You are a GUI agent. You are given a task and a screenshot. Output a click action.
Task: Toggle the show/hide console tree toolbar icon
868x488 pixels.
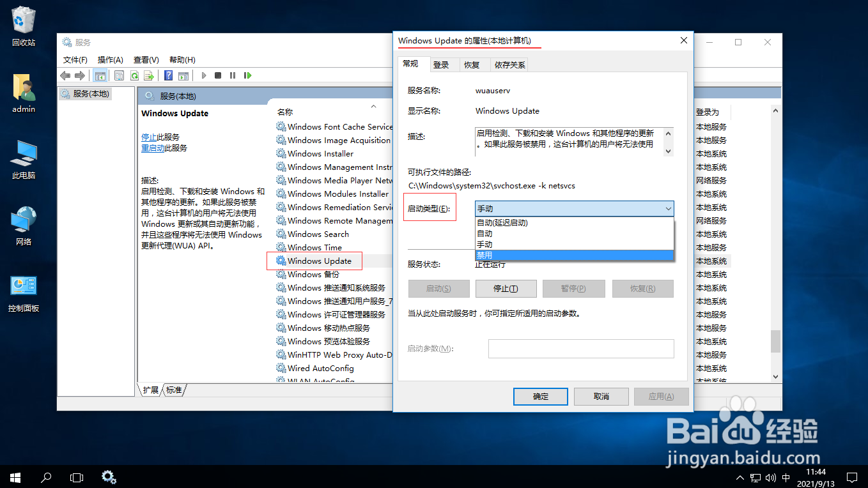click(x=100, y=75)
